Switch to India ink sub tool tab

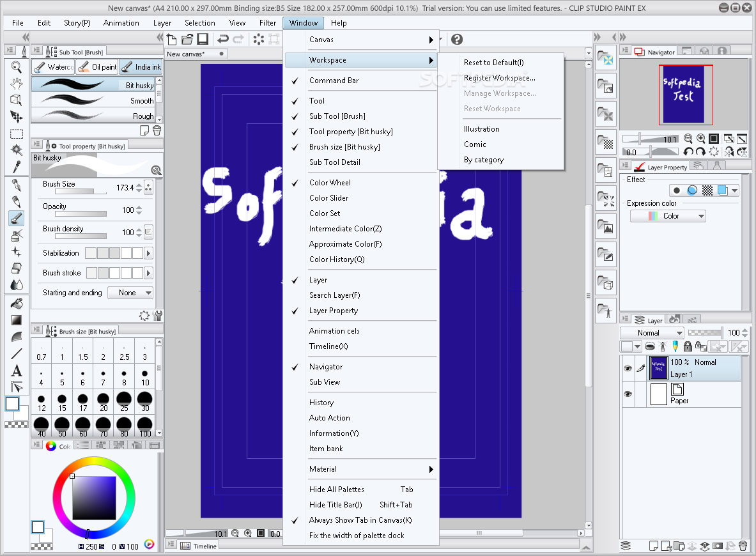141,67
